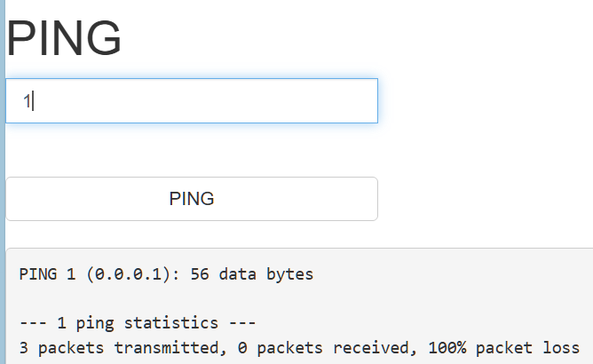Image resolution: width=593 pixels, height=364 pixels.
Task: Select the "--- 1 ping statistics ---" line
Action: point(138,322)
